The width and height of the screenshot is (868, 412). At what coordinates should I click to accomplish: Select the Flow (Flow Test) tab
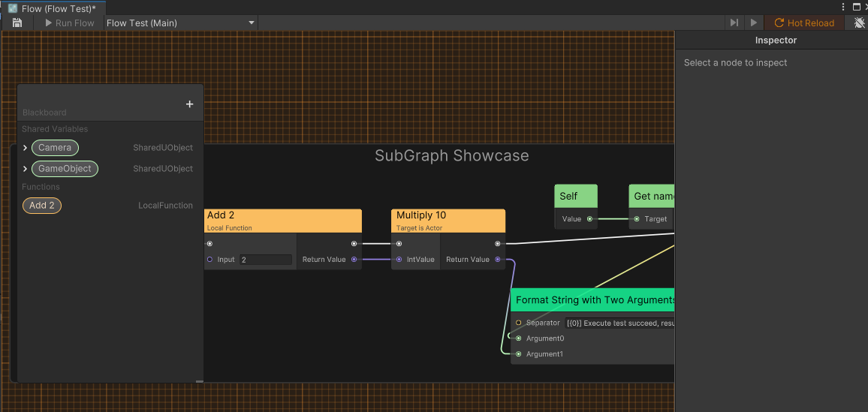(x=53, y=8)
